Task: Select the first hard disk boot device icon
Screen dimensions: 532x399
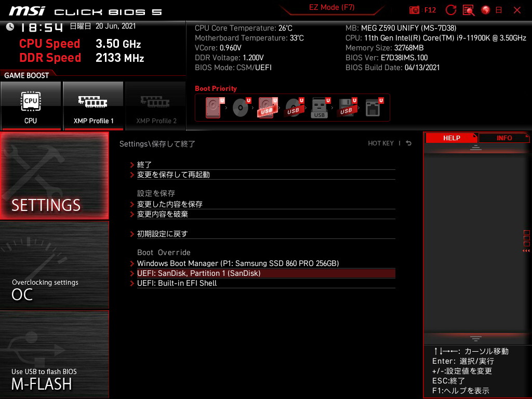Action: coord(214,108)
